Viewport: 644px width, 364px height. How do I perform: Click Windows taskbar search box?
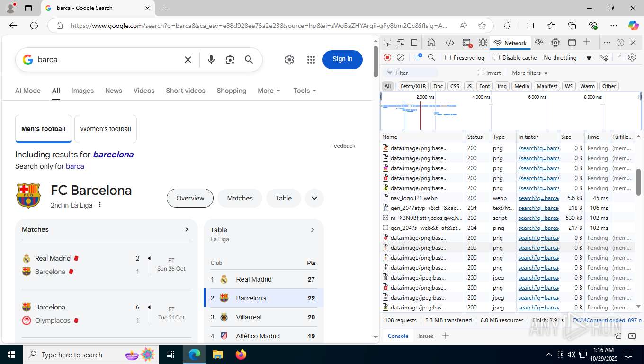pyautogui.click(x=90, y=355)
